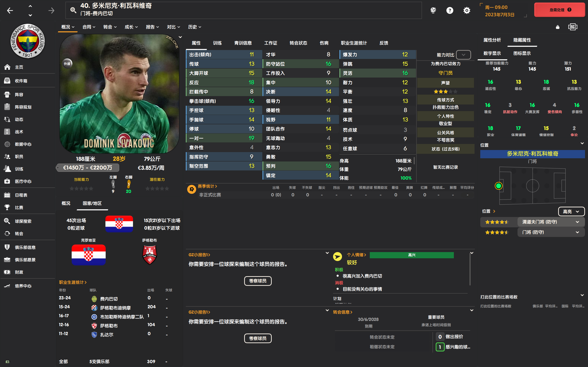Open the settings gear icon at top

coord(467,11)
